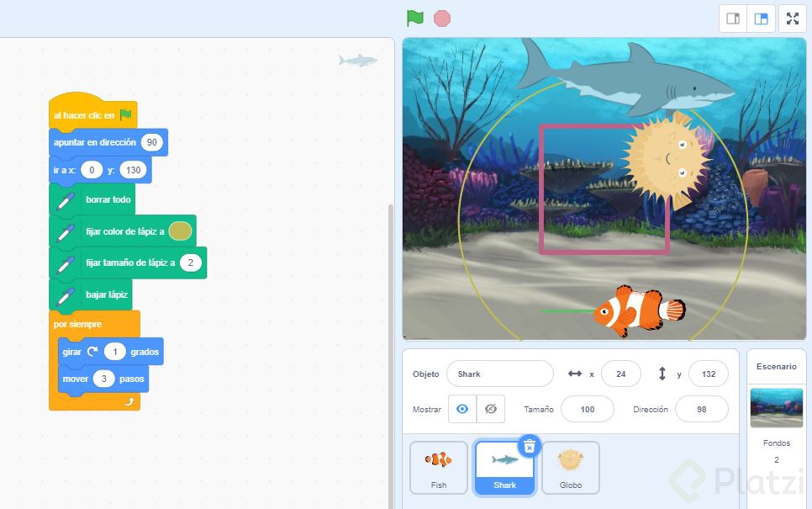Screen dimensions: 812x509
Task: Click the pufferfish on the stage
Action: 667,158
